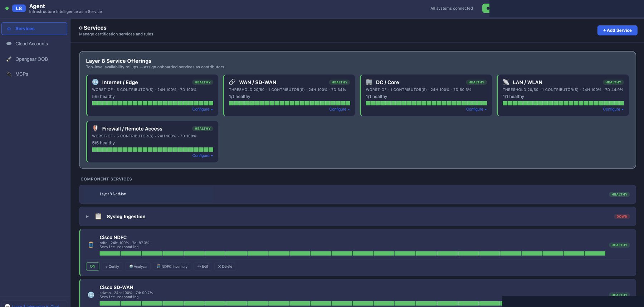Toggle the Cisco NDFC ON switch
The image size is (644, 307).
point(93,267)
